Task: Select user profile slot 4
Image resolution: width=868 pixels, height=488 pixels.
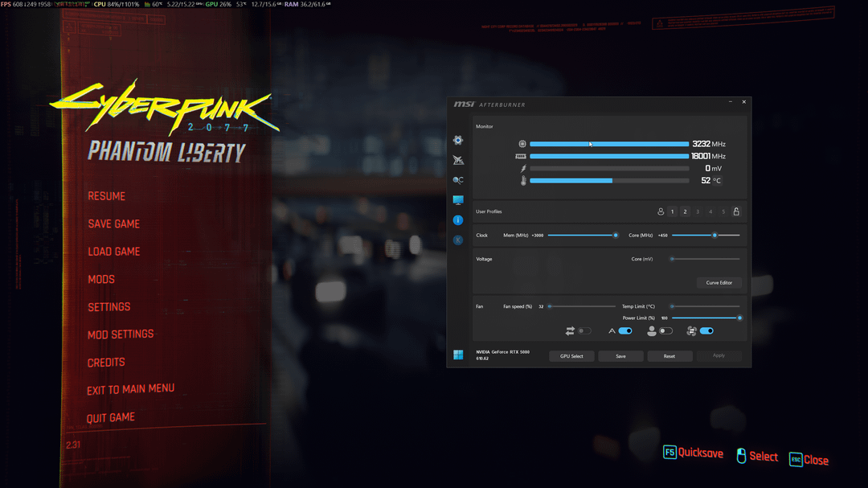Action: [x=710, y=211]
